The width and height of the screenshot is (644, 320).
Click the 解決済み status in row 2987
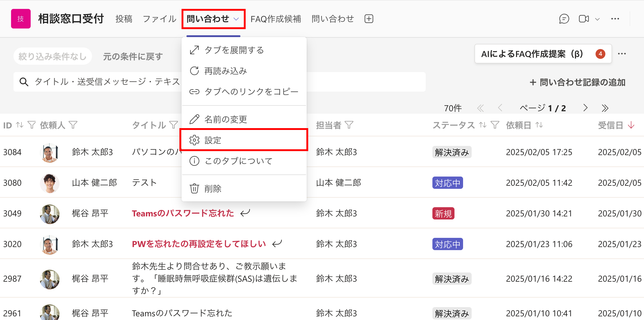pos(452,279)
